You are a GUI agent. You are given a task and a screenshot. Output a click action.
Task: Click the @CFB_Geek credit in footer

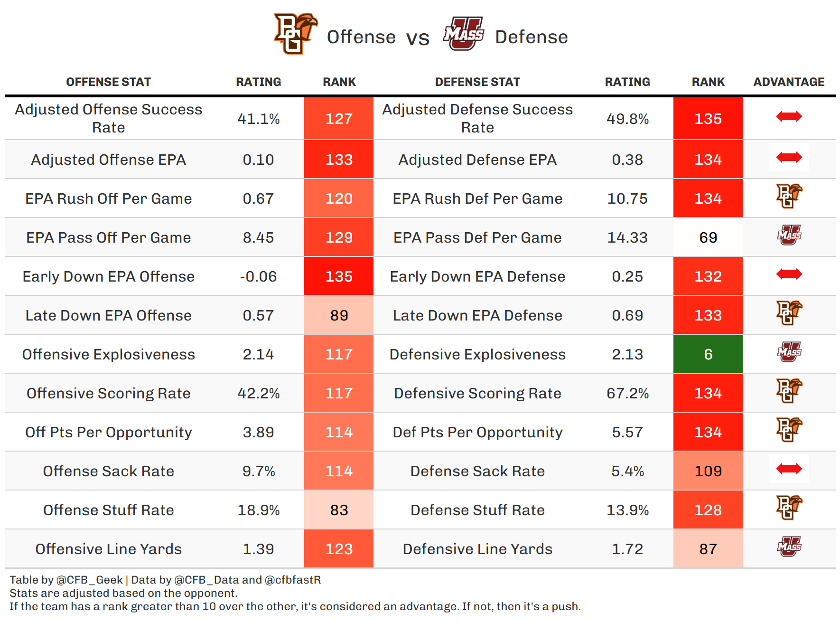point(90,580)
